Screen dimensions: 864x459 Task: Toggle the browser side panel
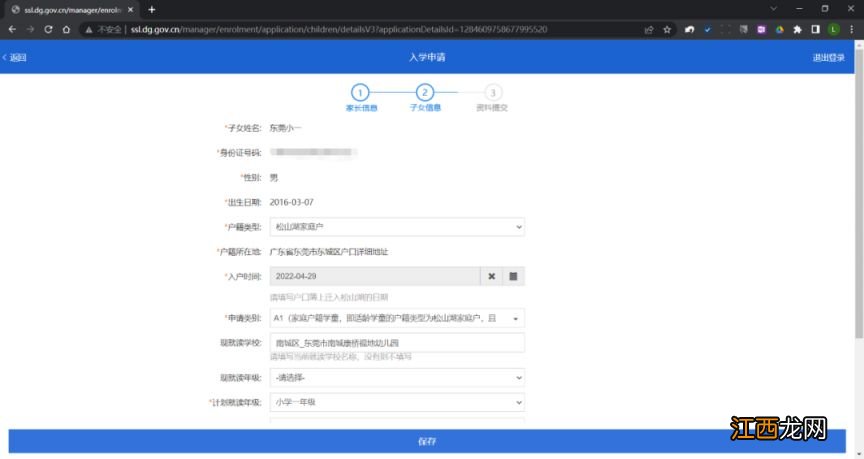pyautogui.click(x=816, y=30)
